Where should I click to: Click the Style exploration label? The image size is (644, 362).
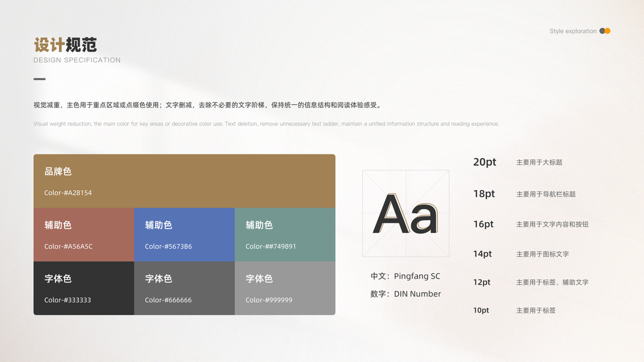coord(573,31)
